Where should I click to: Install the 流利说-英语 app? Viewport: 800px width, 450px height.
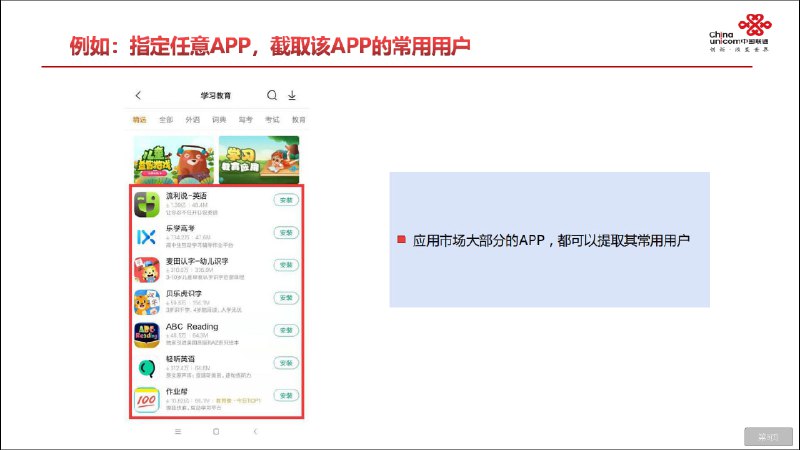point(286,200)
